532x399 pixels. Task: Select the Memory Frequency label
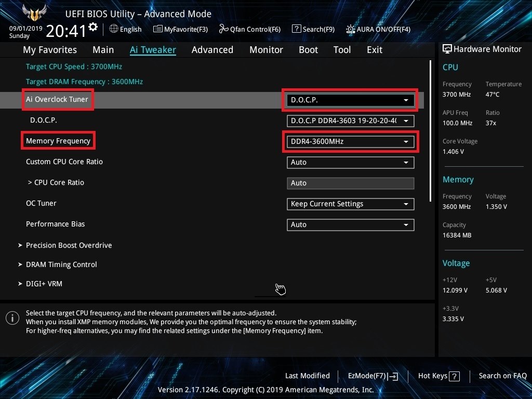coord(58,141)
